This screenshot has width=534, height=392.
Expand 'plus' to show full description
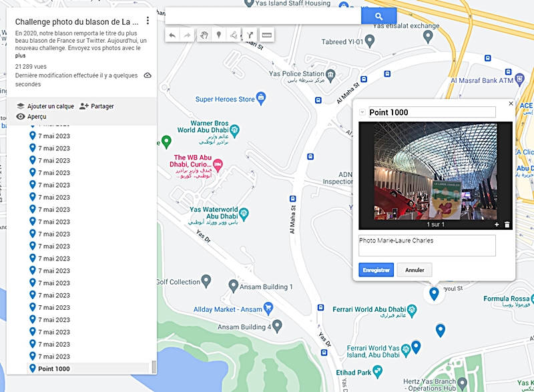20,57
